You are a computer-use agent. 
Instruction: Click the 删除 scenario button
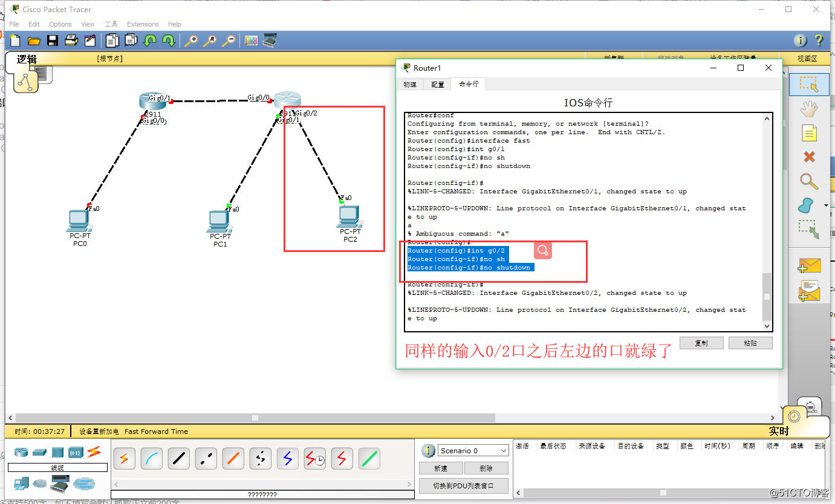coord(486,468)
